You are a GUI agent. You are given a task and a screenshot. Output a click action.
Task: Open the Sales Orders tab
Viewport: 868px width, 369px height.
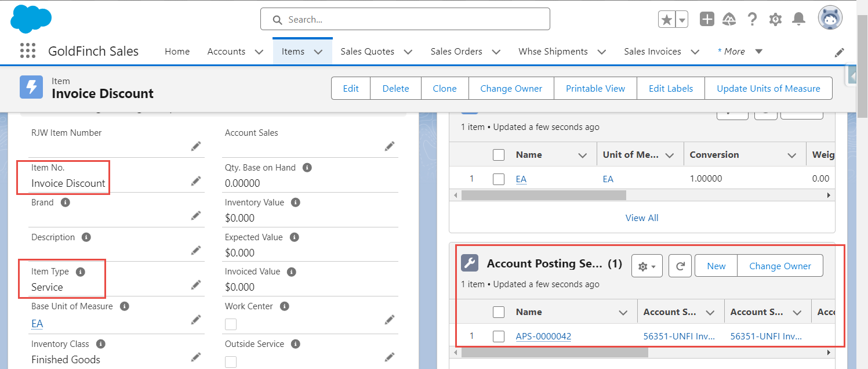click(x=456, y=52)
